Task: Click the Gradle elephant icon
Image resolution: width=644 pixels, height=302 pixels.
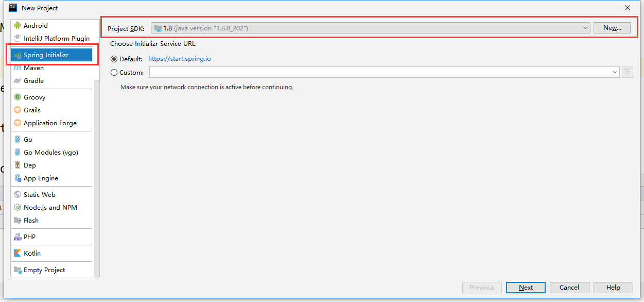Action: point(18,80)
